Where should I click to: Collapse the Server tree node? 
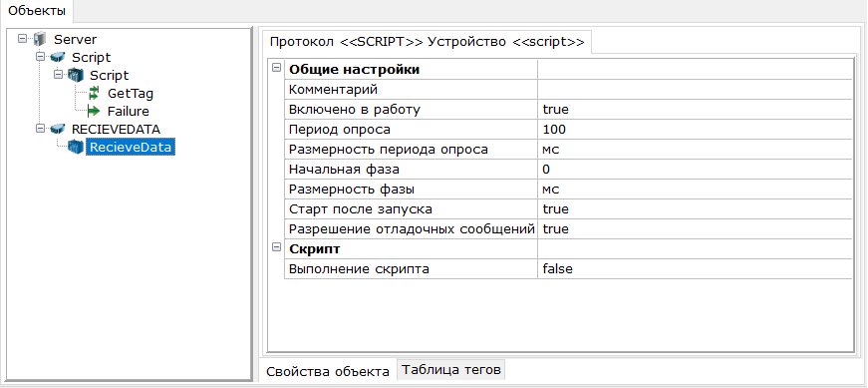[x=22, y=39]
